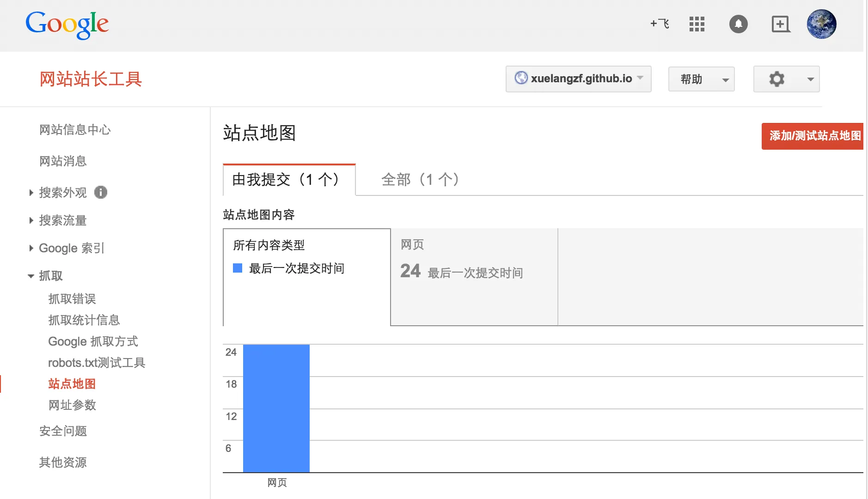Expand the 搜索流量 section triangle

pos(31,220)
